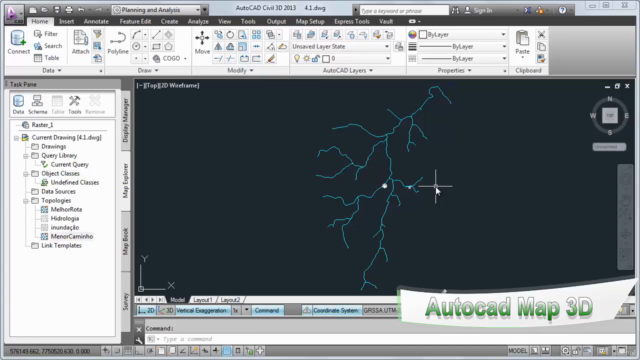Open Data in the Task Pane

click(x=18, y=104)
